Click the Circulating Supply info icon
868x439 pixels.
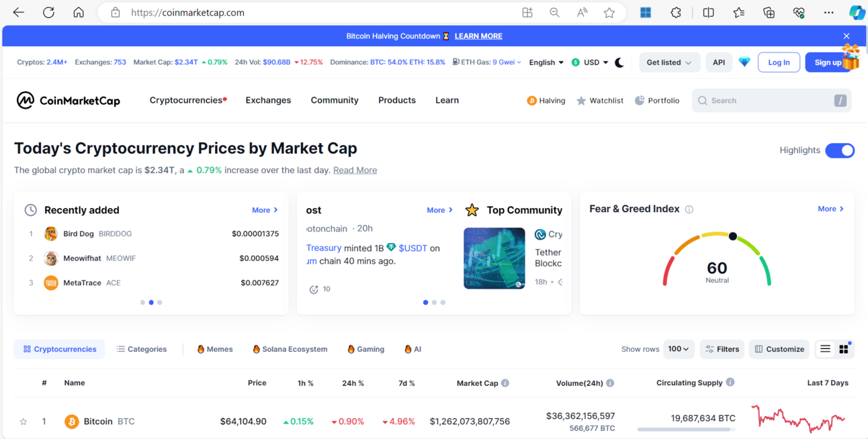(x=730, y=383)
